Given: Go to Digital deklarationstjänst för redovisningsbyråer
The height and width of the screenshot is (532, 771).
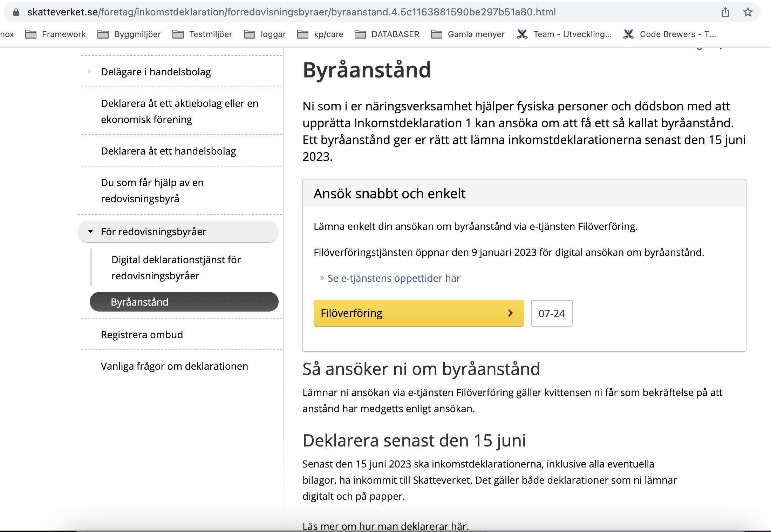Looking at the screenshot, I should pos(176,268).
